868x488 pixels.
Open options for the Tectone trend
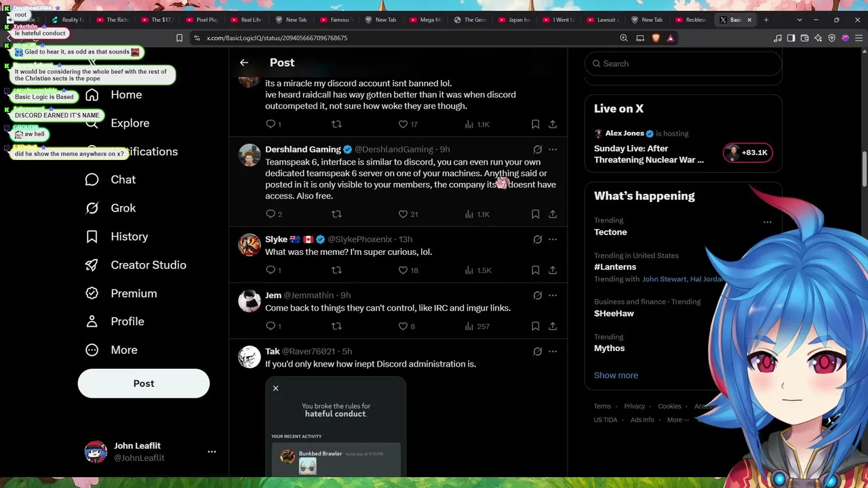tap(767, 222)
